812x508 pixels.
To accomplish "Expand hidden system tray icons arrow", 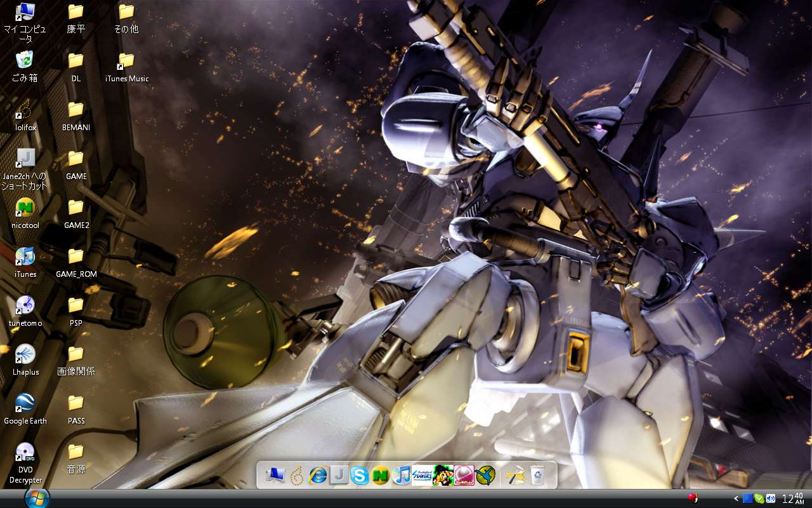I will 736,498.
